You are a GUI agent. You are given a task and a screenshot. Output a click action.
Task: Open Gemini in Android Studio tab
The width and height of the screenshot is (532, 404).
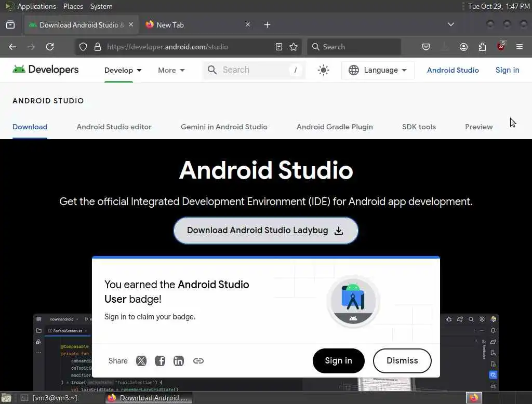coord(224,127)
